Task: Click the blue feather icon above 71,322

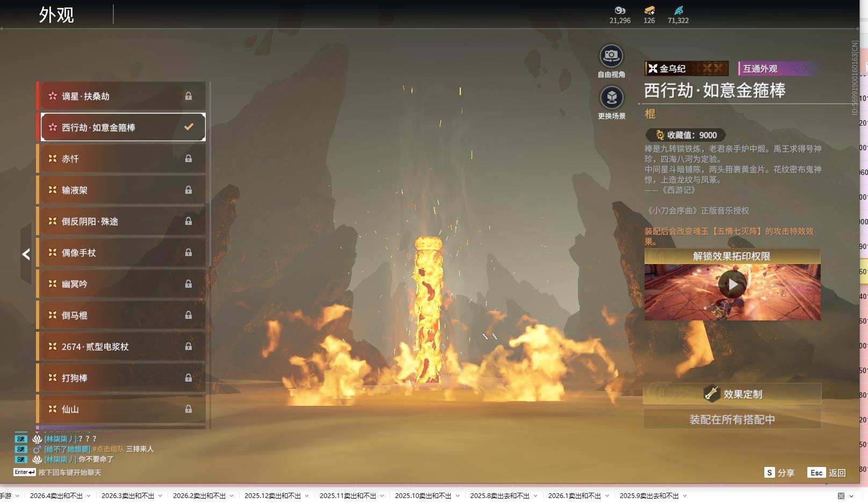Action: (x=678, y=10)
